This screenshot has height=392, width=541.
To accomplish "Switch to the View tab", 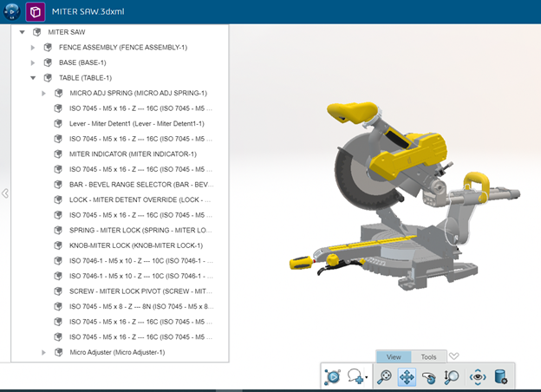I will pos(394,356).
